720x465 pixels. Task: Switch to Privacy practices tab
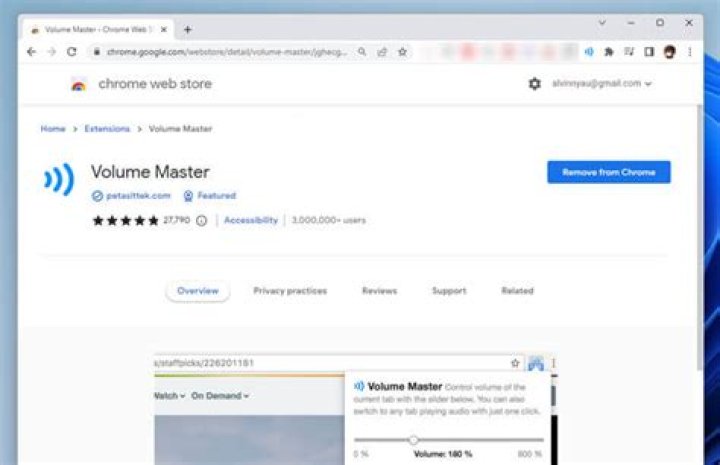click(290, 291)
